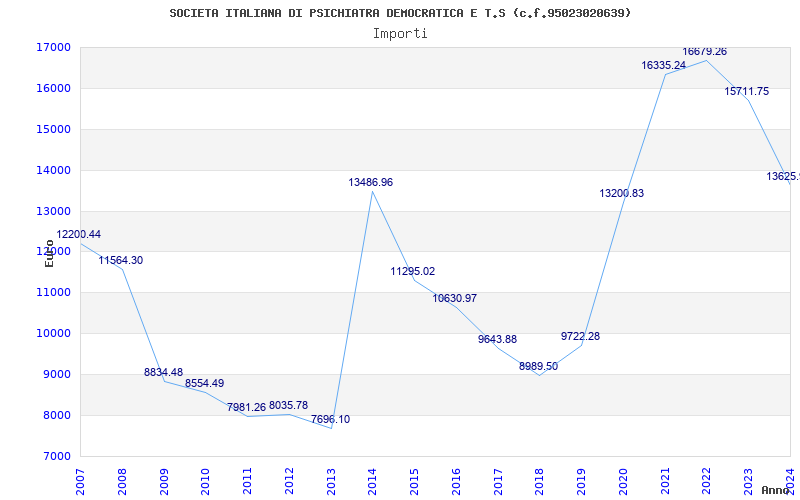The width and height of the screenshot is (800, 500).
Task: Click the y-axis tick 13000
Action: click(53, 211)
